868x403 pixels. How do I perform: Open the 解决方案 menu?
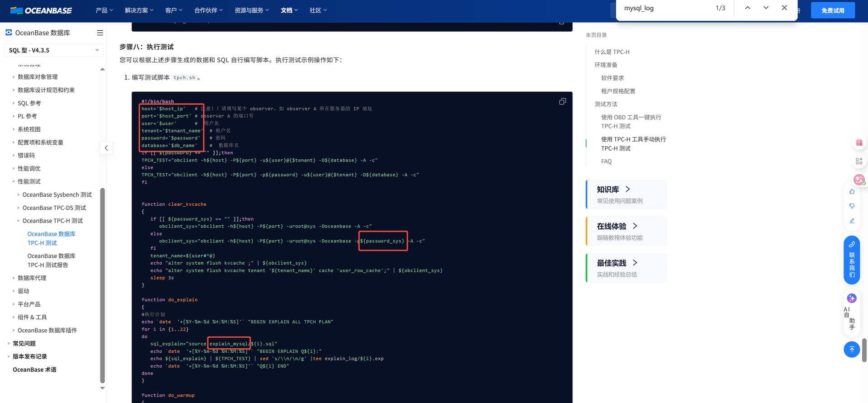pos(139,10)
